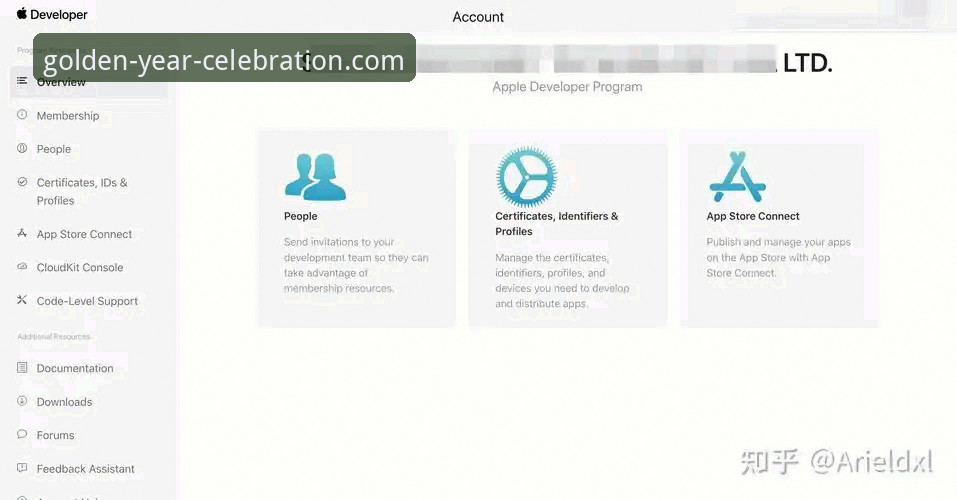Screen dimensions: 957x500
Task: Open the App Store Connect card title
Action: pos(753,216)
